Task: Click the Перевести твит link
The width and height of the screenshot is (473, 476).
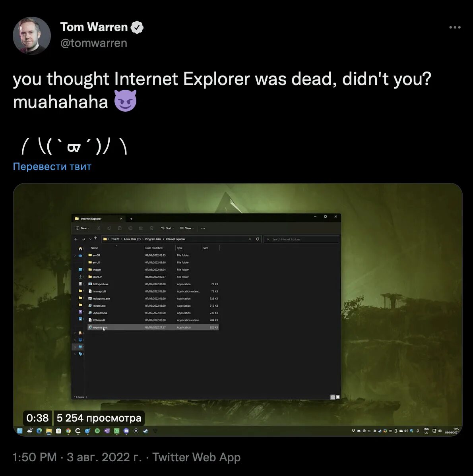Action: (52, 166)
